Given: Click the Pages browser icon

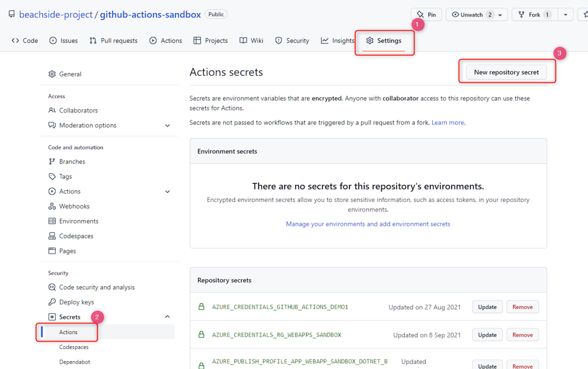Looking at the screenshot, I should coord(52,251).
